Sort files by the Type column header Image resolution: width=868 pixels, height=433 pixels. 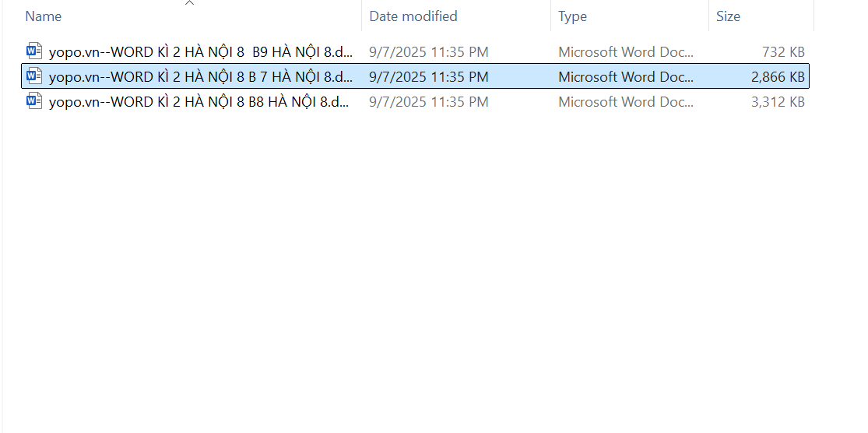click(x=572, y=16)
